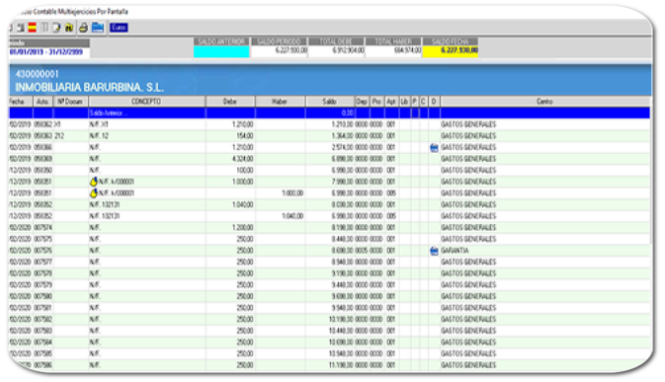Open the blue document icon on GARANTIA row
The height and width of the screenshot is (382, 665).
(x=434, y=251)
